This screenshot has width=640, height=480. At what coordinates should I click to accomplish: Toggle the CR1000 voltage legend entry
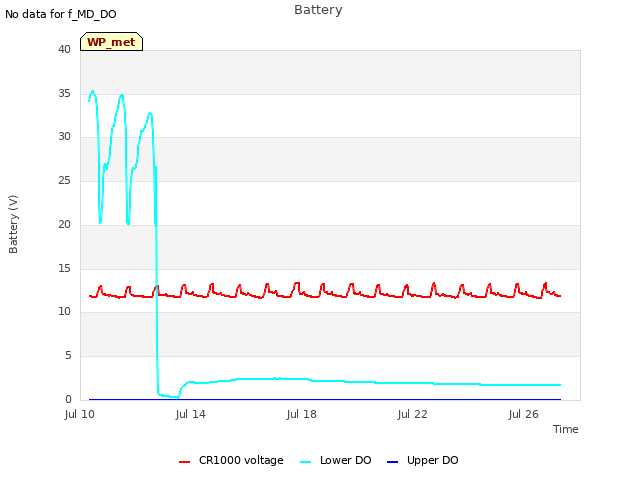coord(231,460)
